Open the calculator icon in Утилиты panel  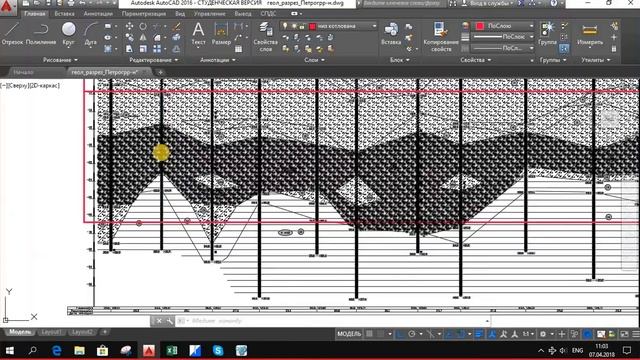point(614,49)
